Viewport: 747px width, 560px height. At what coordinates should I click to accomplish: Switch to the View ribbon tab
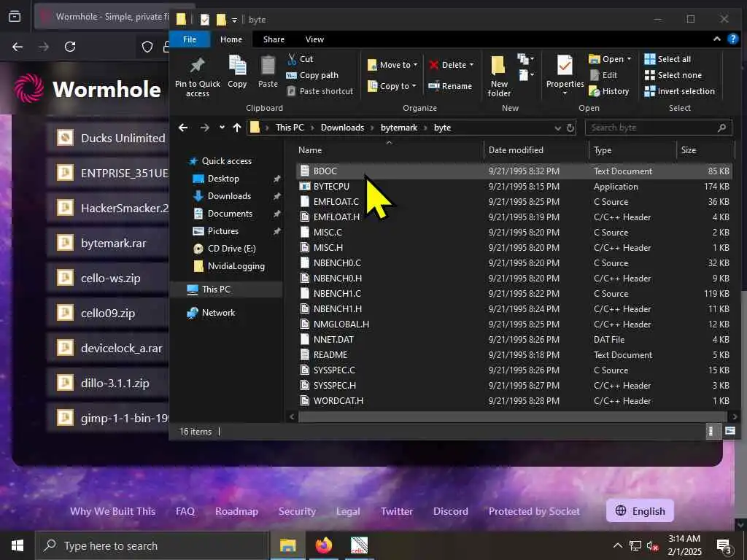[x=314, y=39]
